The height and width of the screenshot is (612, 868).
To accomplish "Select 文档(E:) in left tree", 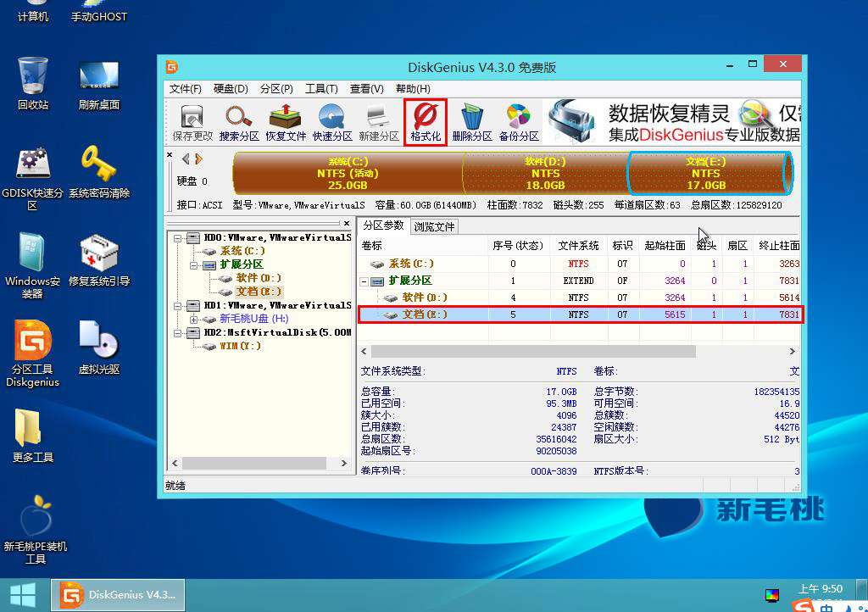I will coord(259,292).
